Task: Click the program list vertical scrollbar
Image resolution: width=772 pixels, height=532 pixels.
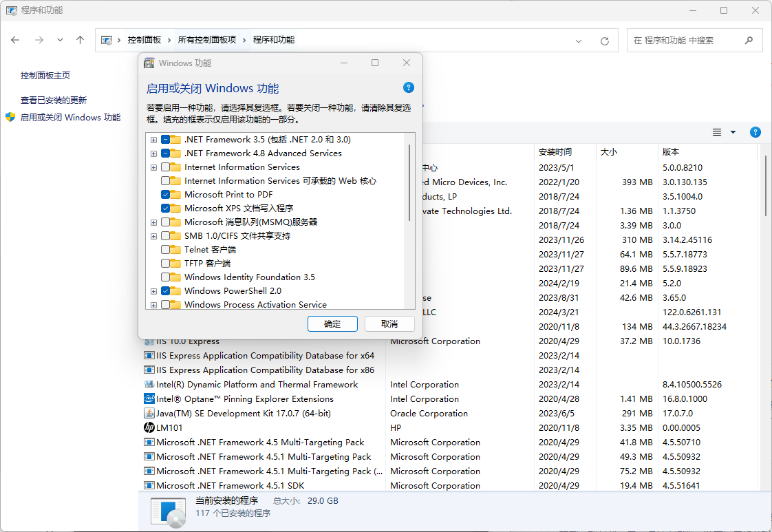Action: pos(766,185)
